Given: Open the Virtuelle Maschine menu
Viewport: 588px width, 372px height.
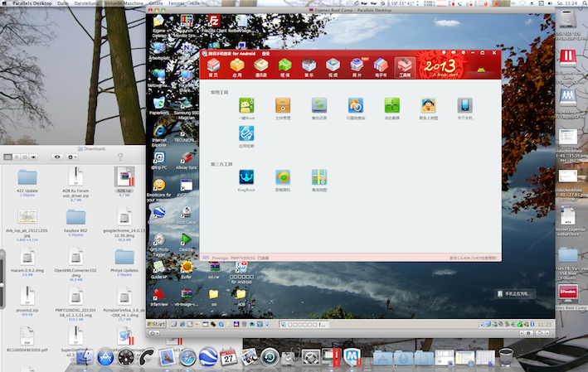Looking at the screenshot, I should coord(124,3).
